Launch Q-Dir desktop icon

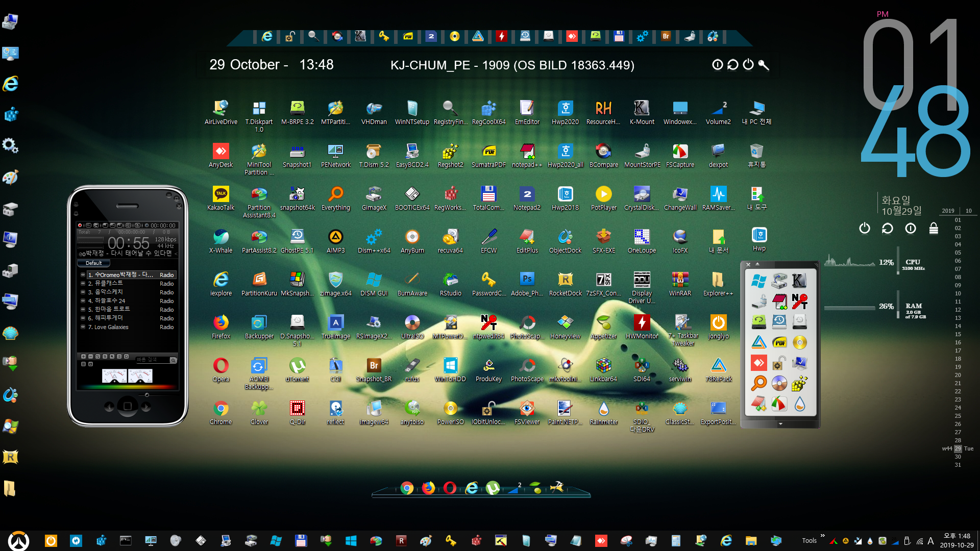point(297,413)
